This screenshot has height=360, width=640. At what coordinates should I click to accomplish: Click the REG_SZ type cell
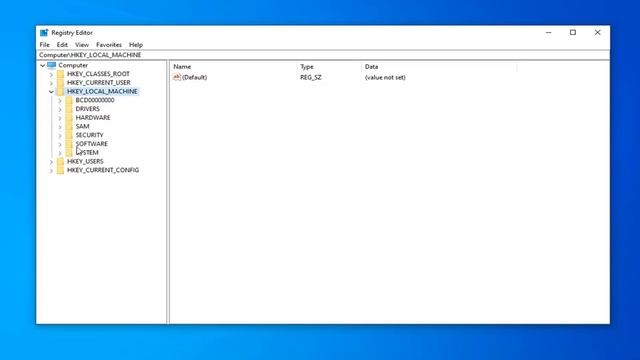tap(311, 77)
